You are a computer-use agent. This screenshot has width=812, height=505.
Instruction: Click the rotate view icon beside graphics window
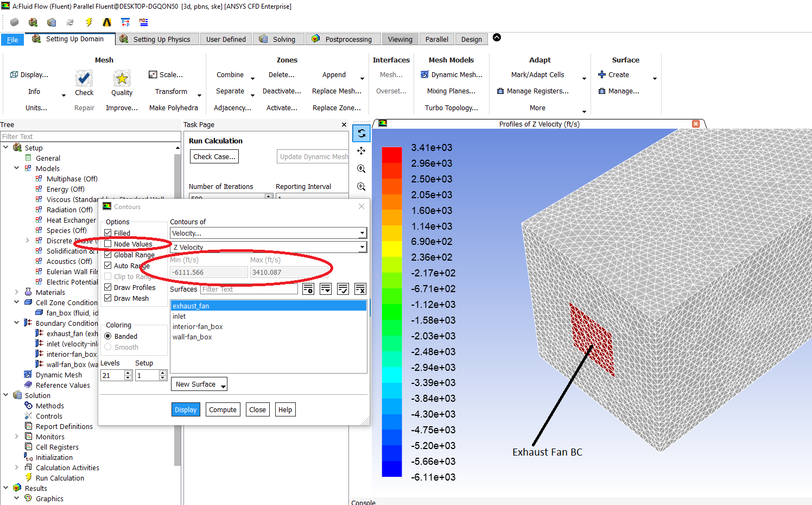(x=361, y=133)
